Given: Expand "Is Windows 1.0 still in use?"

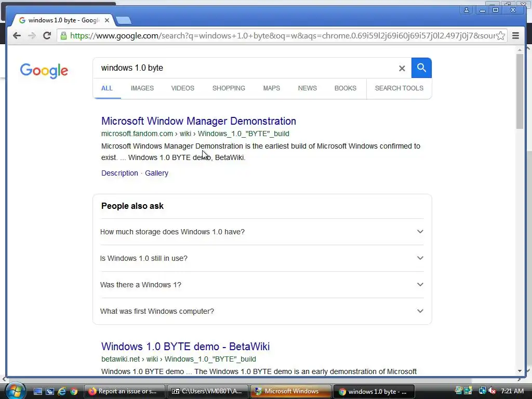Looking at the screenshot, I should point(262,258).
